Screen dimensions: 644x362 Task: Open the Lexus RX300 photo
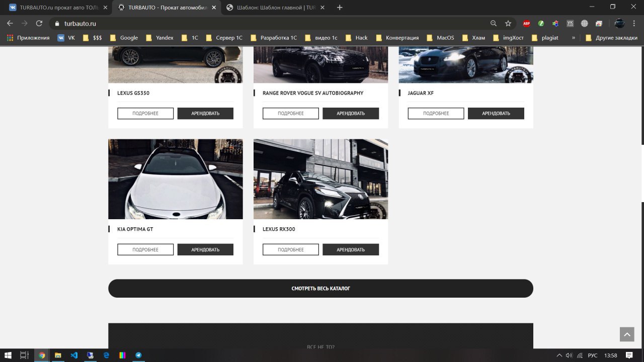320,179
